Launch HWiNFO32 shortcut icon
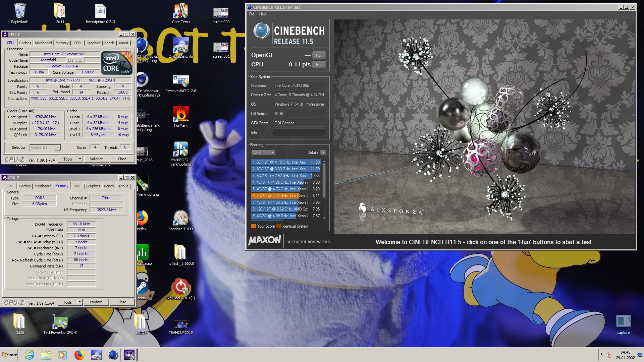Image resolution: width=644 pixels, height=362 pixels. (181, 154)
